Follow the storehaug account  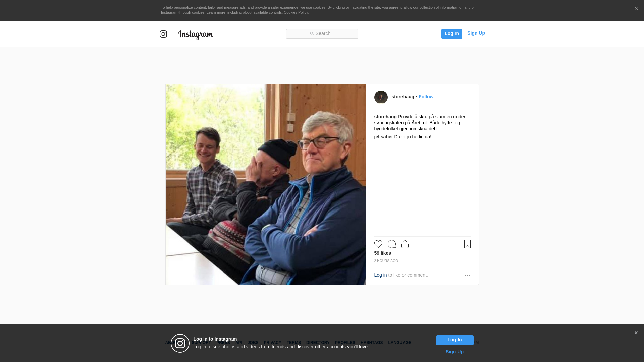(x=426, y=97)
